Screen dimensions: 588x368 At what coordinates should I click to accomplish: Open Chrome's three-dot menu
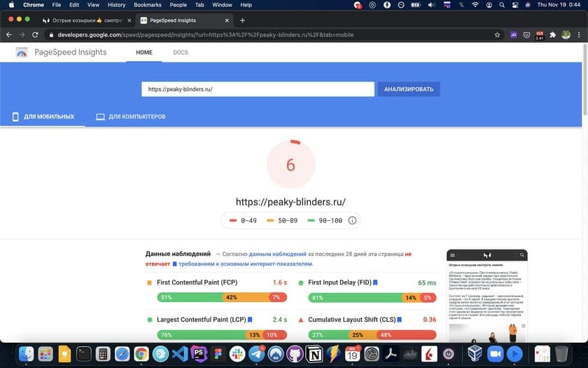579,35
